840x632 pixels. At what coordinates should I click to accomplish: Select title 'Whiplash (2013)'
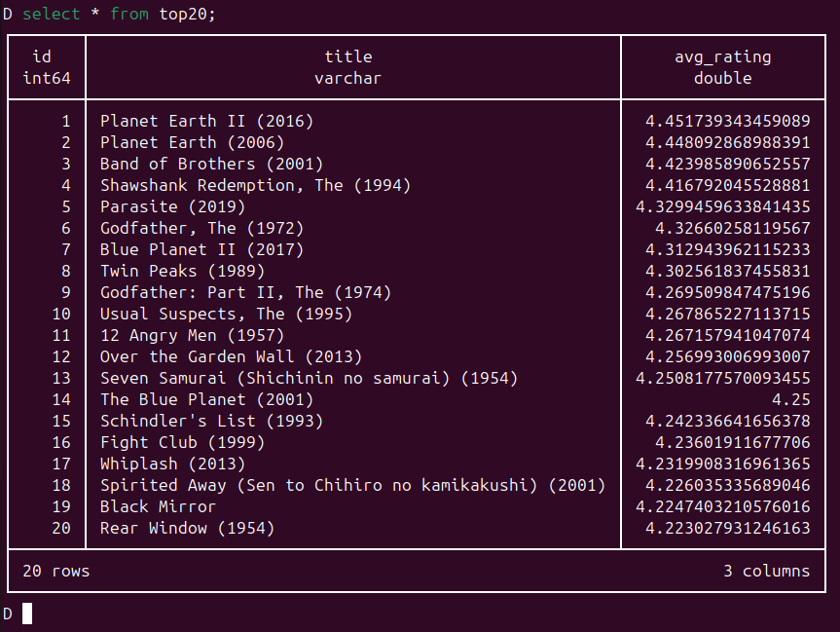pyautogui.click(x=172, y=465)
